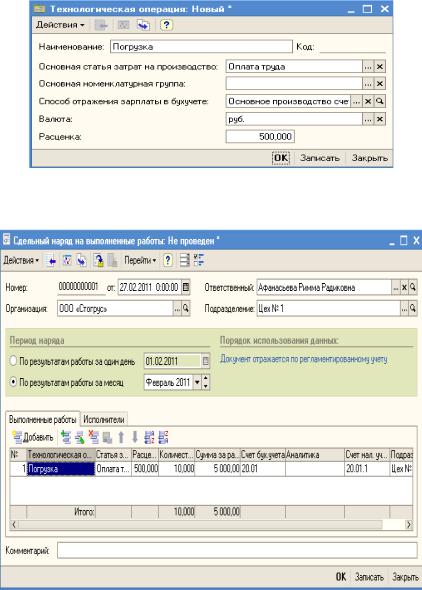Move the row up with the arrow icon
The image size is (422, 590).
(121, 437)
